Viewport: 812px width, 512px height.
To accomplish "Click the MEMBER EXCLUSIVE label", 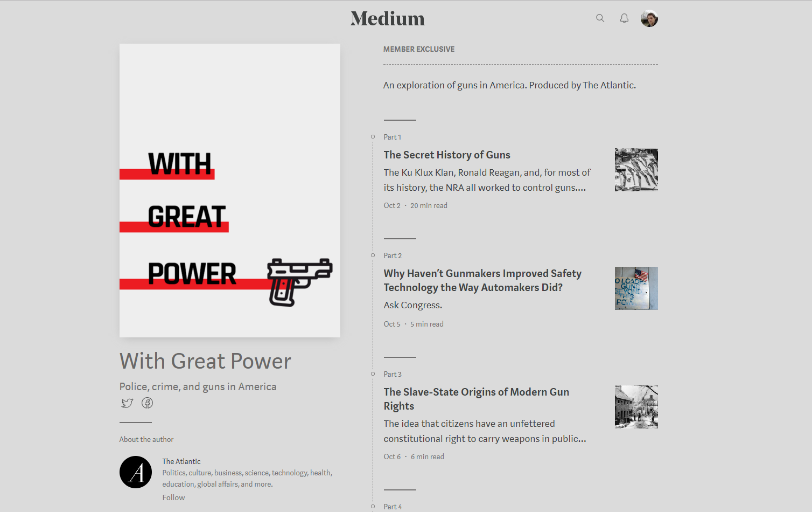I will click(x=419, y=49).
